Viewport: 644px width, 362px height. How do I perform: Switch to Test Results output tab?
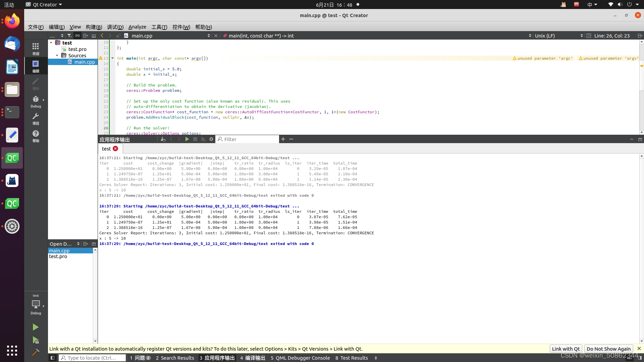point(352,358)
